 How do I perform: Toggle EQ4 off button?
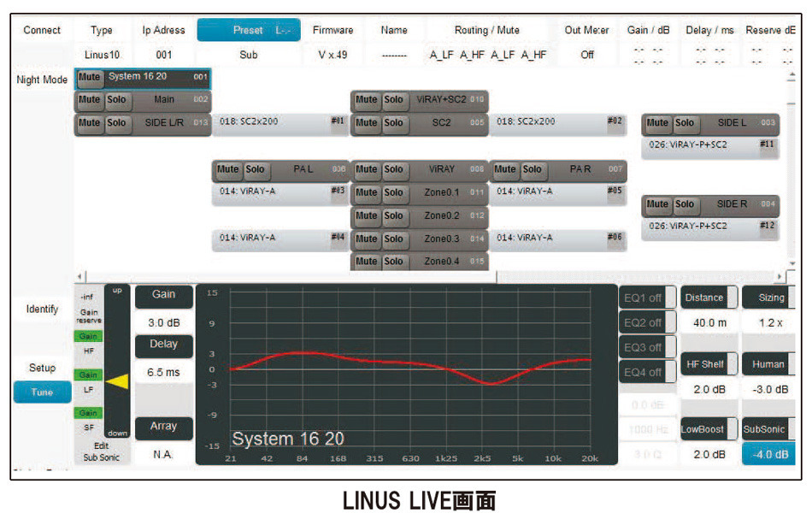point(647,373)
